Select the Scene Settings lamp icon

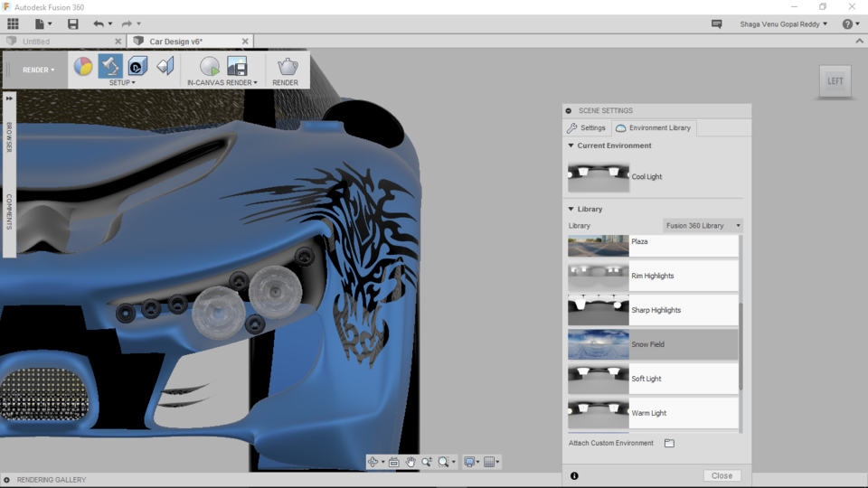(x=110, y=66)
